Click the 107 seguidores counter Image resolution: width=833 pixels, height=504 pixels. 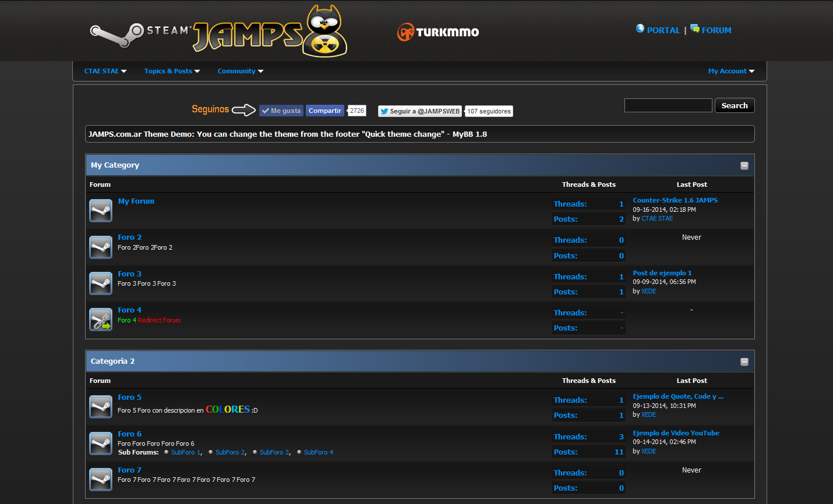tap(489, 111)
